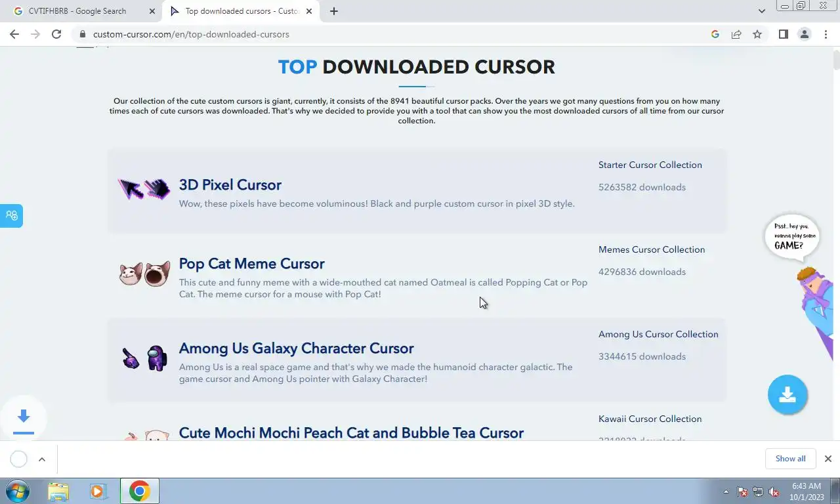Click the 'wanna play some GAME?' speech bubble
The image size is (840, 504).
tap(792, 236)
